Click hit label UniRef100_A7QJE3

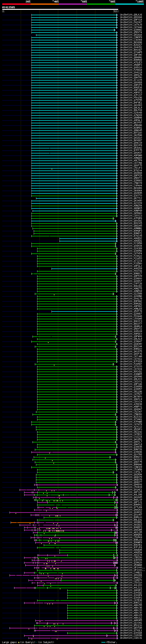coord(131,63)
